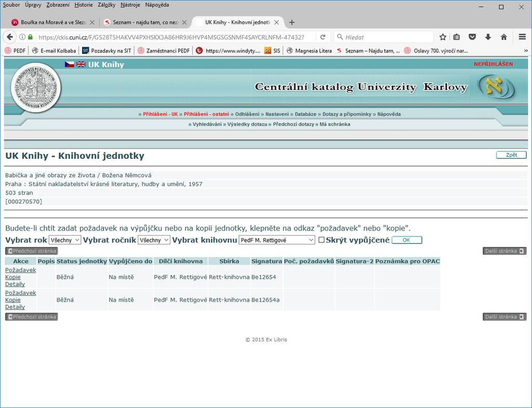Click the Odhlášení link
Viewport: 532px width, 408px height.
coord(247,114)
